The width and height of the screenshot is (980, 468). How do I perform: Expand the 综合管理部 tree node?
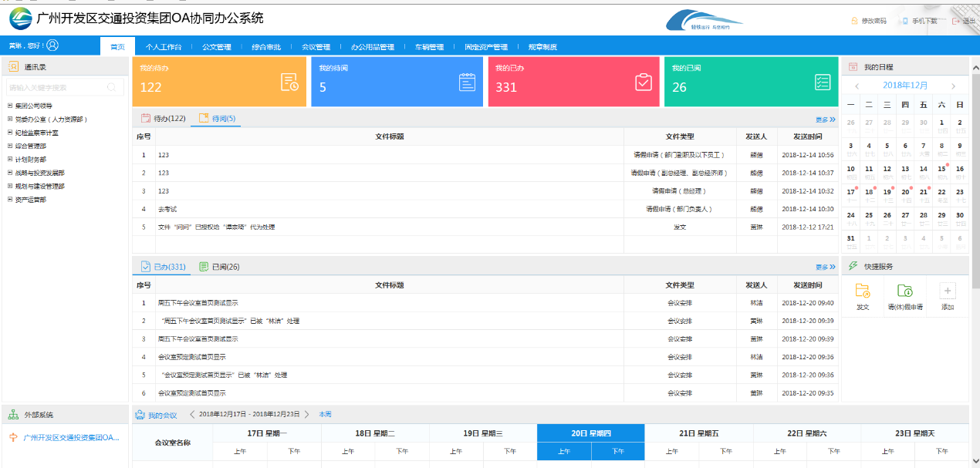click(x=10, y=146)
